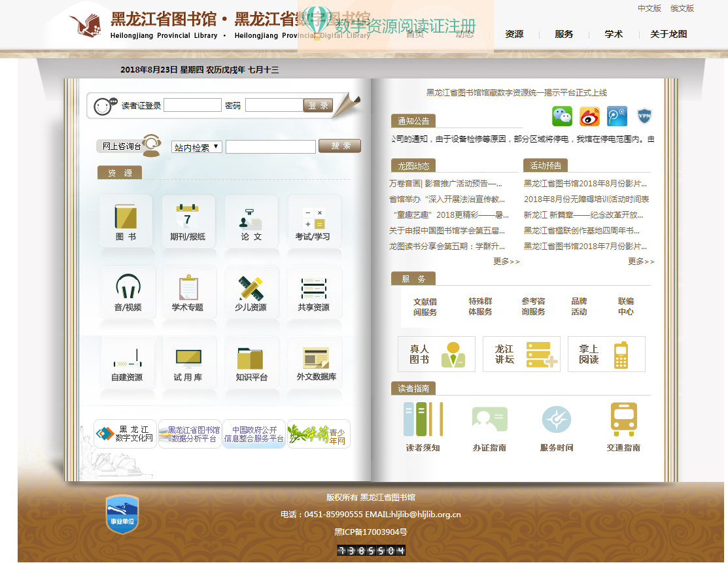
Task: Open the 音/视频 headphones icon
Action: (x=128, y=292)
